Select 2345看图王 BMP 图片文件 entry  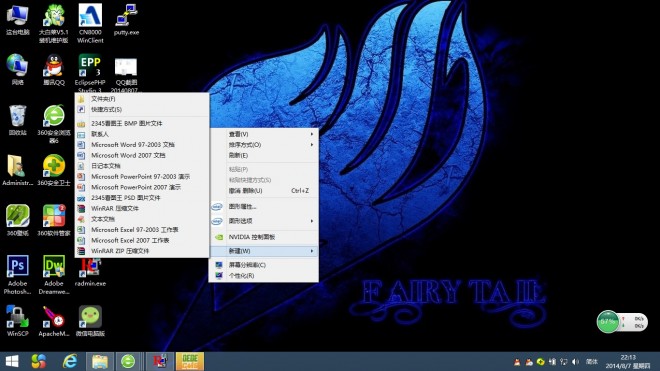142,123
